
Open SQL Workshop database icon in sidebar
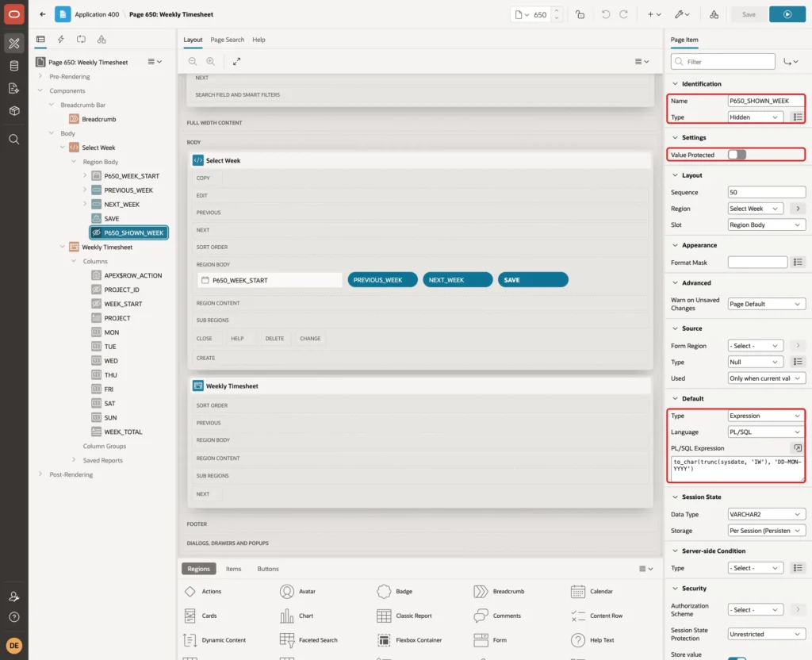click(x=14, y=66)
